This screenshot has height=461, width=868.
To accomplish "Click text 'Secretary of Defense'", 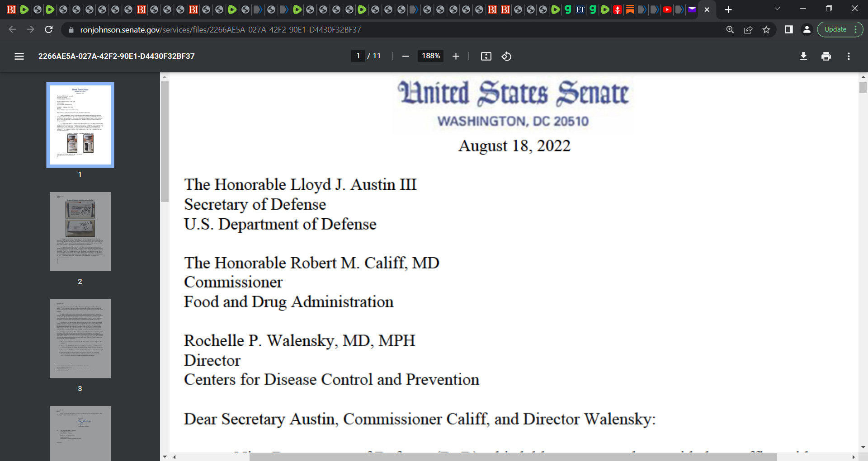I will tap(255, 205).
